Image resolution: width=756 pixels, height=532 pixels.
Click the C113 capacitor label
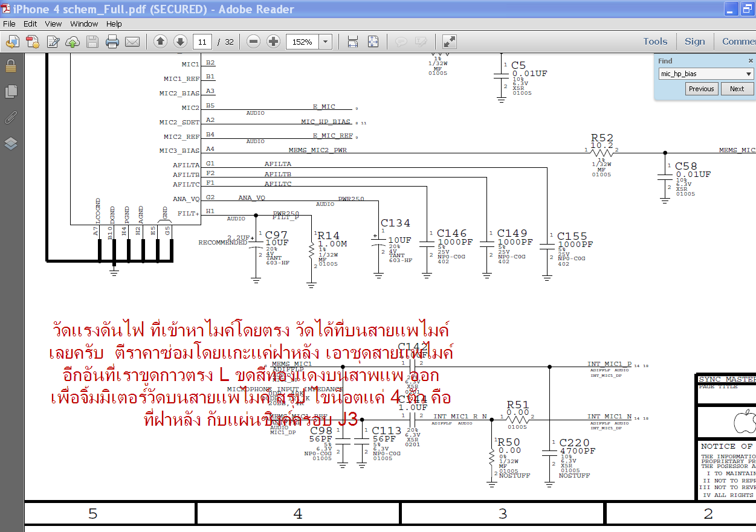387,431
